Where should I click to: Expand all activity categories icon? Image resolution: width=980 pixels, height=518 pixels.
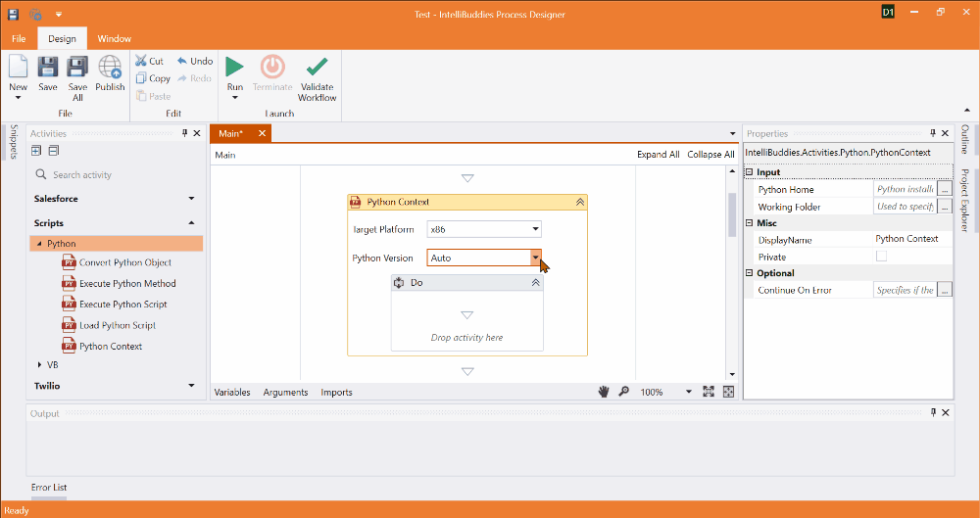(x=36, y=151)
